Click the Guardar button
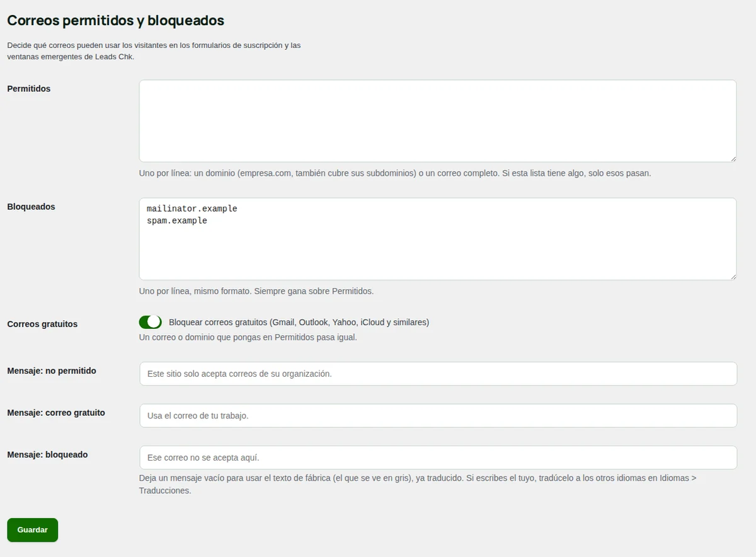Screen dimensions: 756x557 pos(33,530)
